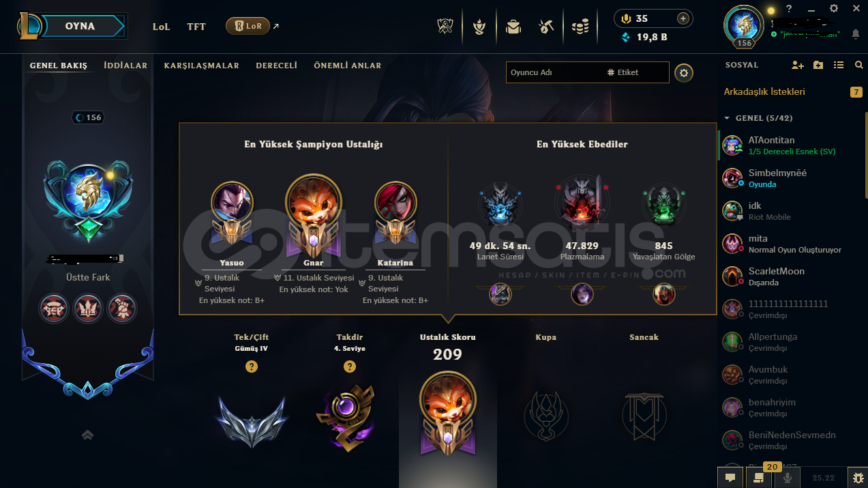
Task: Toggle the microphone mute button
Action: pos(788,478)
